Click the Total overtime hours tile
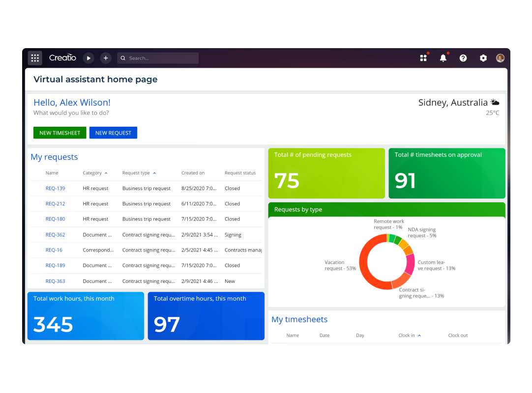The height and width of the screenshot is (393, 532). point(206,316)
